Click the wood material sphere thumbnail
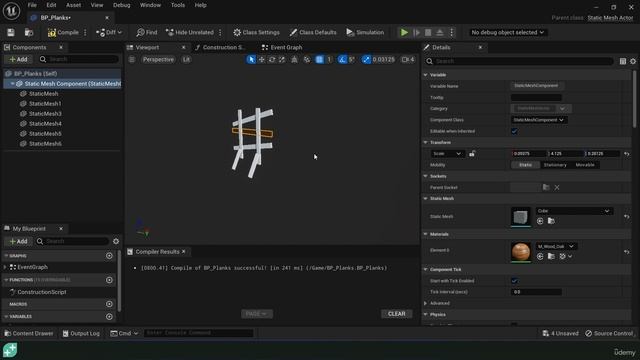This screenshot has width=640, height=360. coord(521,252)
